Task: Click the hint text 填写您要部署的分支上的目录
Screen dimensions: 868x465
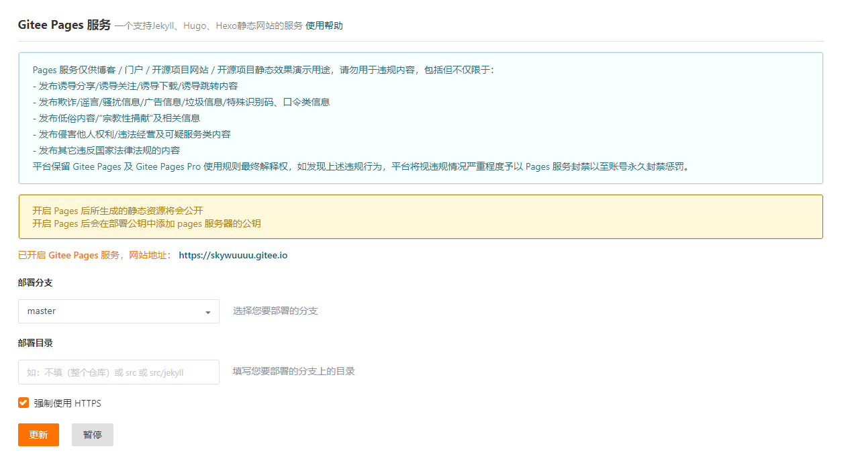Action: pyautogui.click(x=294, y=371)
